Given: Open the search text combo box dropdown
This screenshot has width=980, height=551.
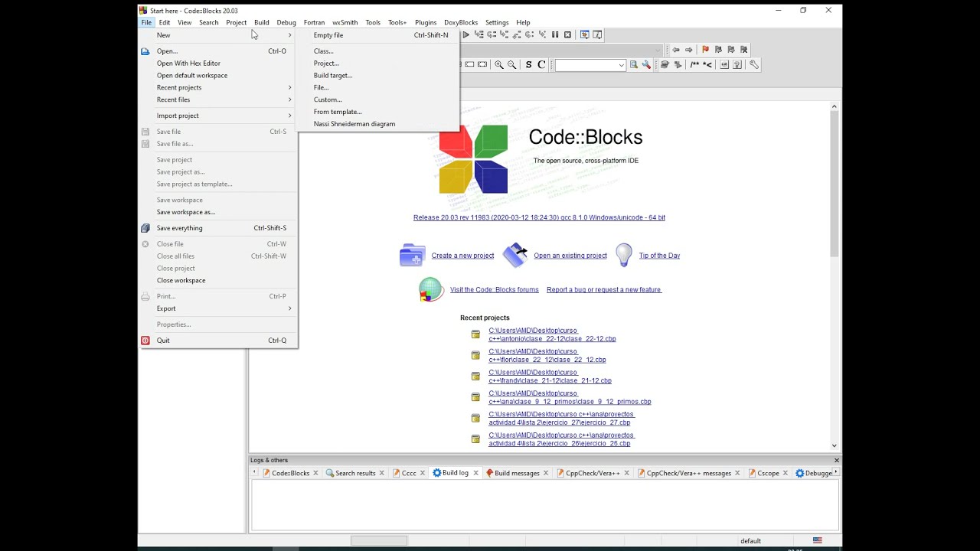Looking at the screenshot, I should click(x=622, y=65).
